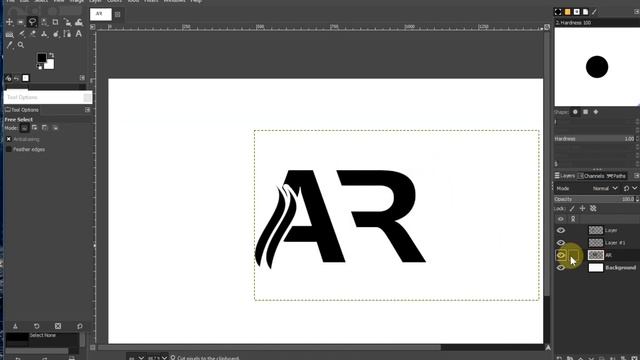
Task: Open the orange Patterns dock tab
Action: [567, 12]
